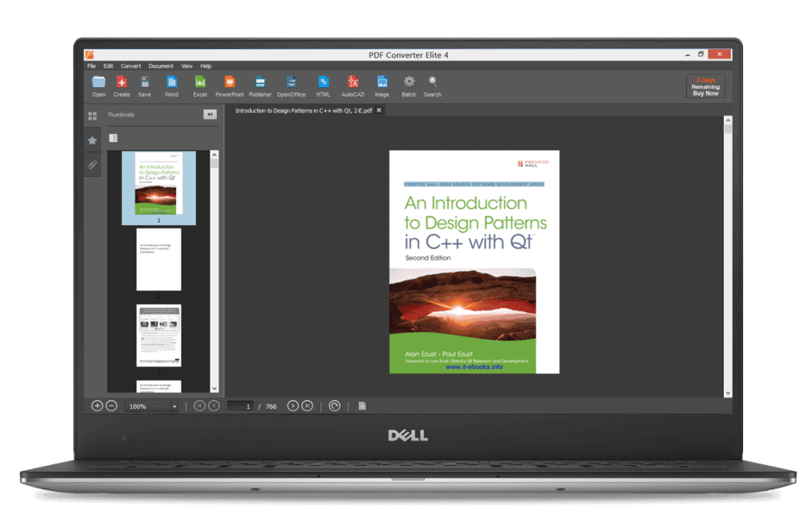Click document scrollbar up arrow

[728, 120]
